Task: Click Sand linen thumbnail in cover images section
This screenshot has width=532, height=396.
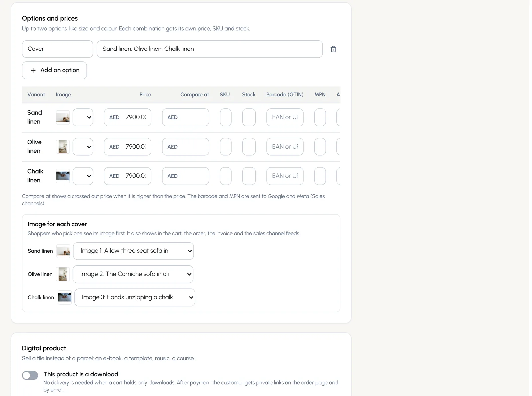Action: coord(63,251)
